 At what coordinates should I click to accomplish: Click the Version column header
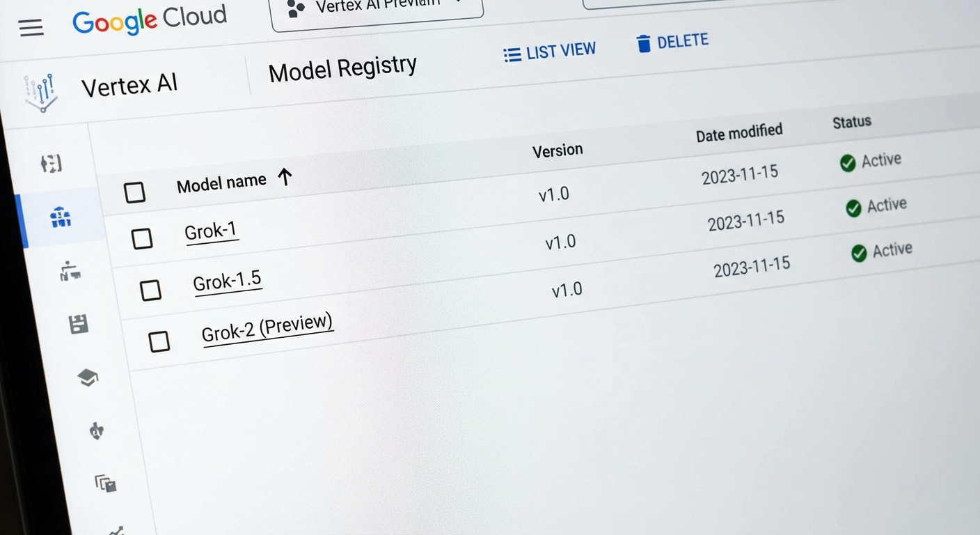tap(558, 150)
